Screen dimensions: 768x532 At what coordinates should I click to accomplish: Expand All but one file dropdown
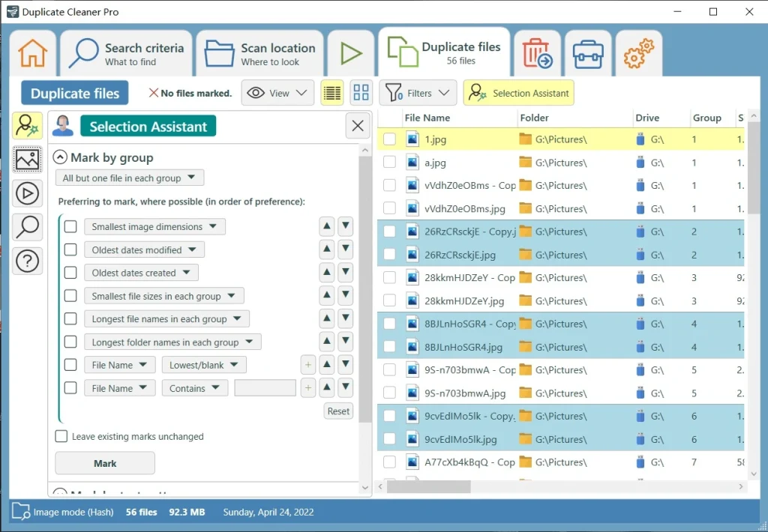tap(130, 178)
